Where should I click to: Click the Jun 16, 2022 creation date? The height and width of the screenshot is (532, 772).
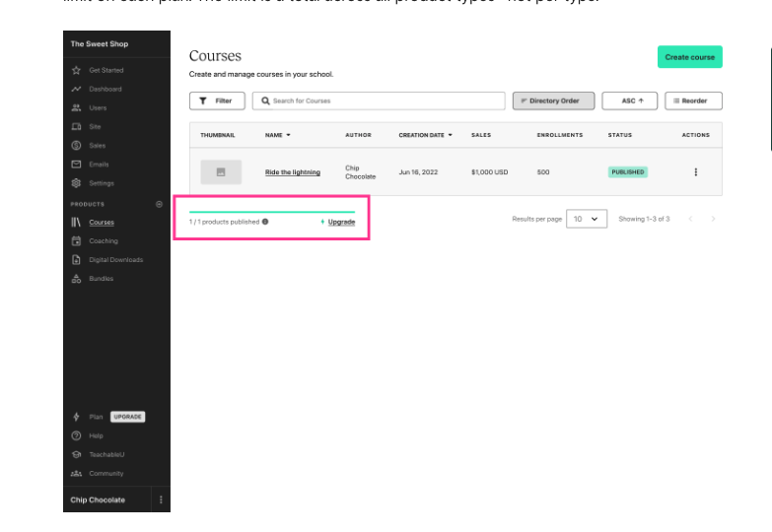click(418, 172)
